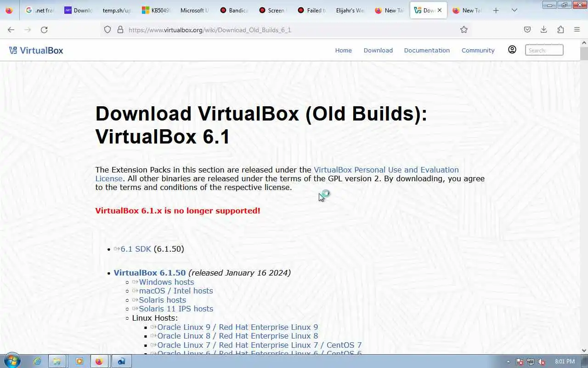The height and width of the screenshot is (368, 588).
Task: Open the pinned Firefox tab icon
Action: coord(9,10)
